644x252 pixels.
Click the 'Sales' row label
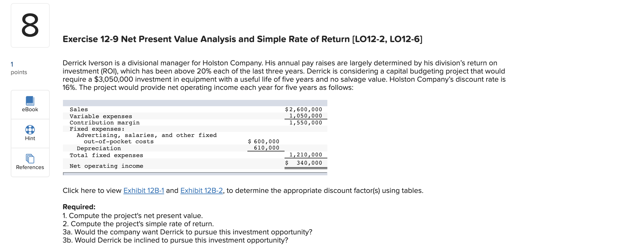click(79, 109)
